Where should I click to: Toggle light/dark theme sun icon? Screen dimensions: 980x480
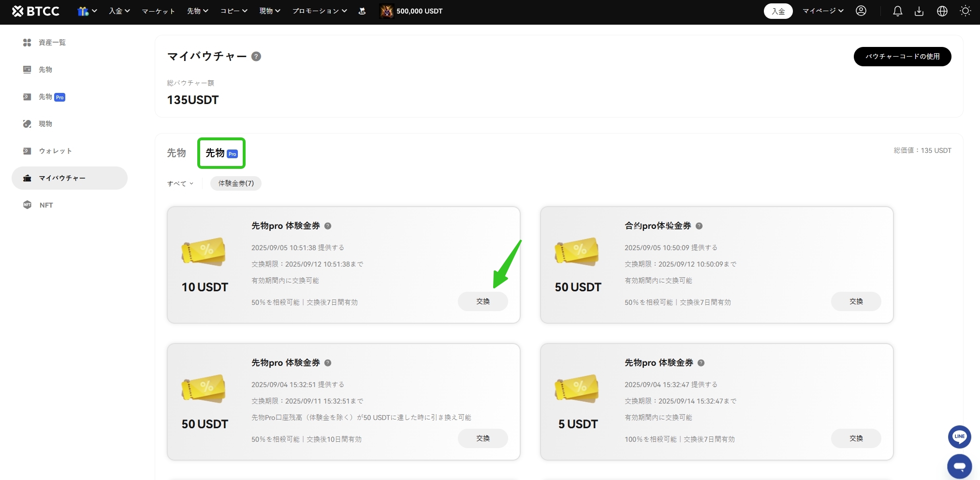pos(965,11)
